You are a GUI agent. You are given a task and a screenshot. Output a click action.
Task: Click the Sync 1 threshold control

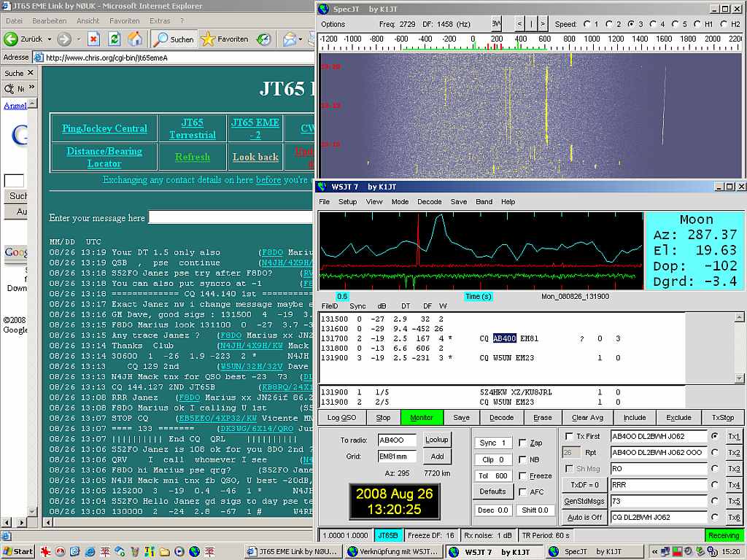[x=492, y=443]
